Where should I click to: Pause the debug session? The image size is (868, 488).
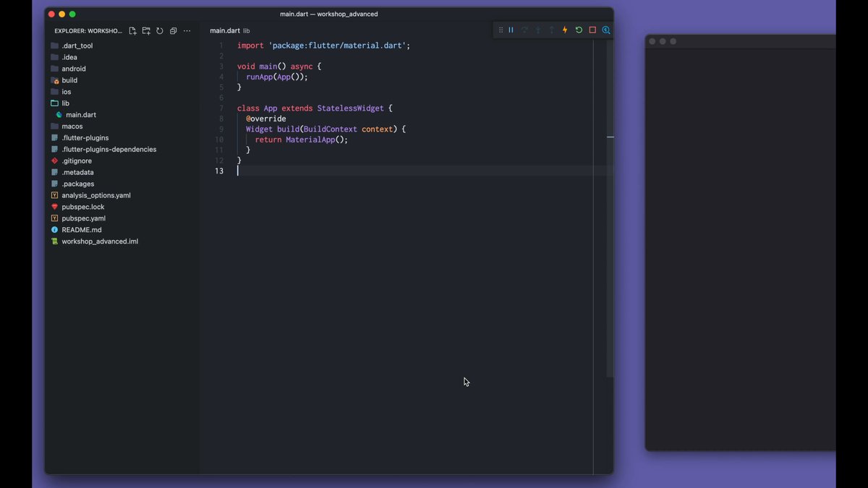tap(511, 30)
